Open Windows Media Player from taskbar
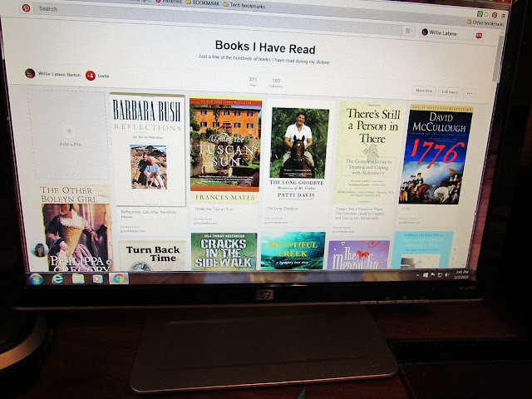532x399 pixels. [98, 279]
